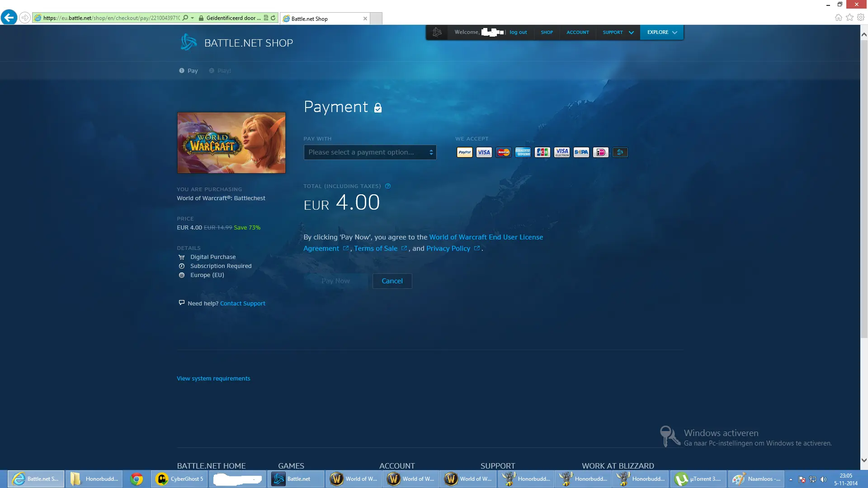Click the browser forward arrow
The height and width of the screenshot is (488, 868).
click(x=25, y=18)
